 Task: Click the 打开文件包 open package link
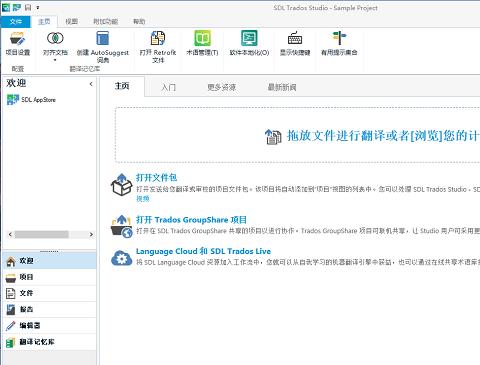[157, 178]
